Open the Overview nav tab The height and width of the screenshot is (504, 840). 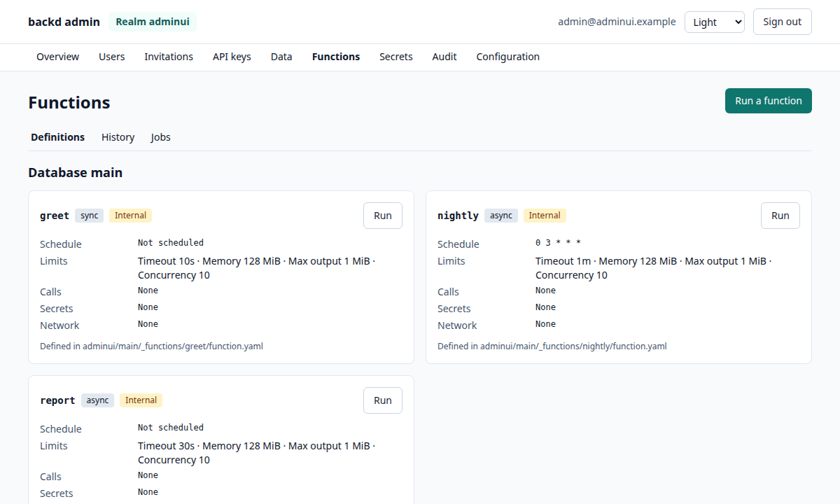click(57, 57)
